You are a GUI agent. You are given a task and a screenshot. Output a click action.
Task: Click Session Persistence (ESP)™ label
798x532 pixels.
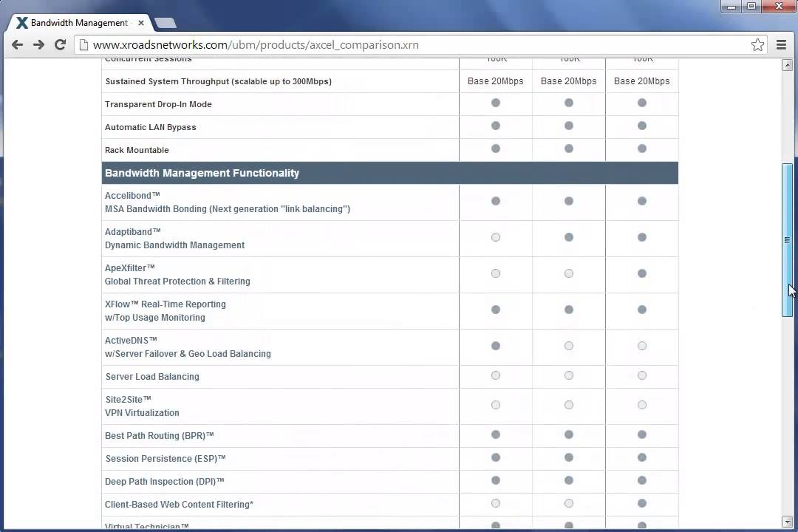coord(166,459)
